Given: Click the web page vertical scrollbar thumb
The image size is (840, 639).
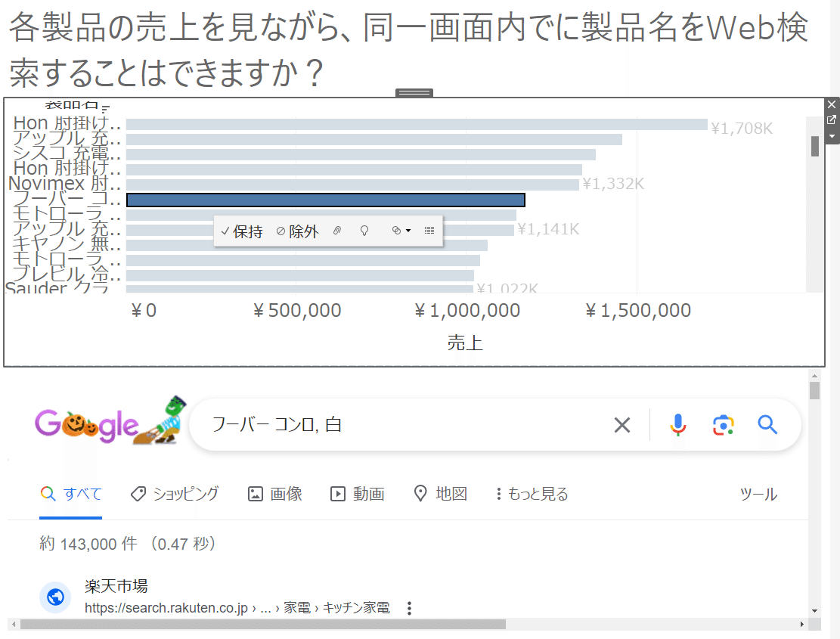Looking at the screenshot, I should click(814, 390).
